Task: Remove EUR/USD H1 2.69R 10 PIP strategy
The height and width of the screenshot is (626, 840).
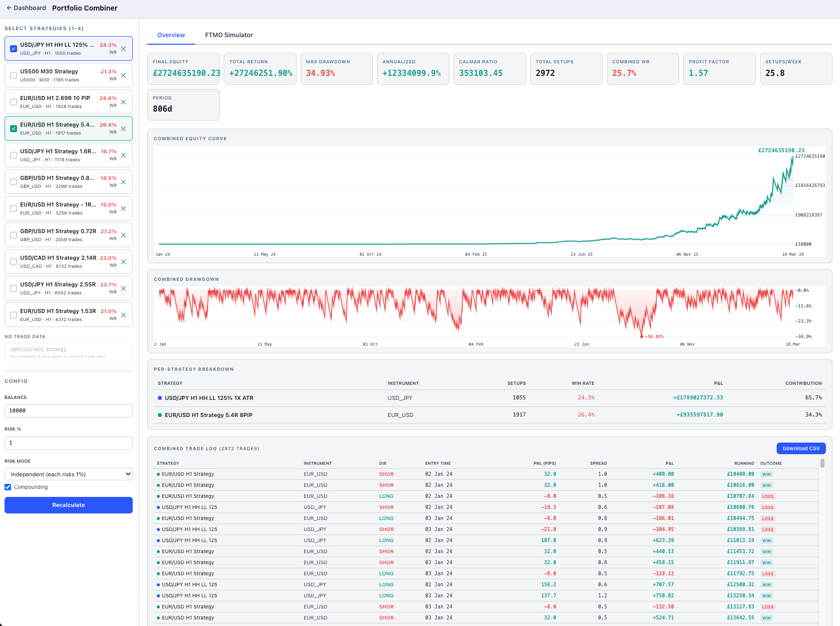Action: [124, 101]
